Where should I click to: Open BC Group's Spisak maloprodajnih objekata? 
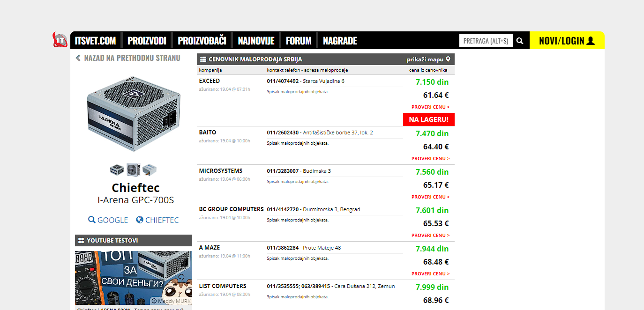[x=298, y=220]
